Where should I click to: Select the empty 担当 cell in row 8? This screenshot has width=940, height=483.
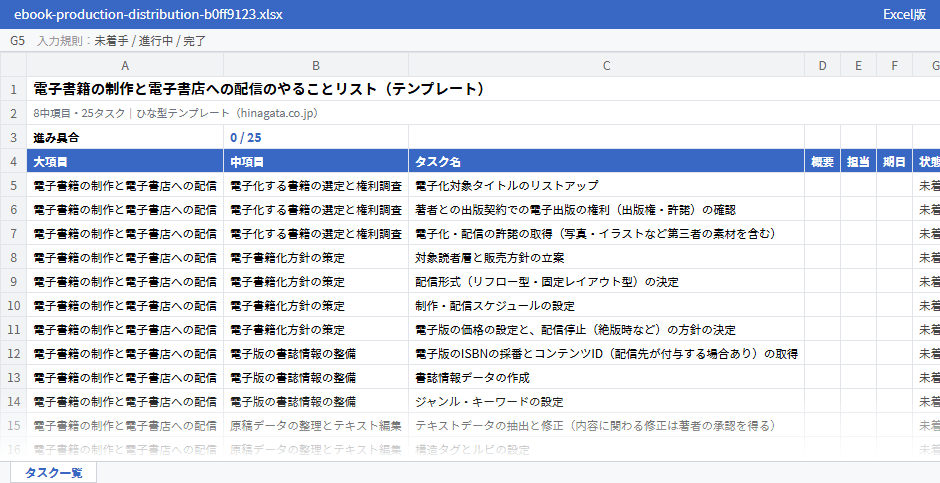tap(858, 257)
